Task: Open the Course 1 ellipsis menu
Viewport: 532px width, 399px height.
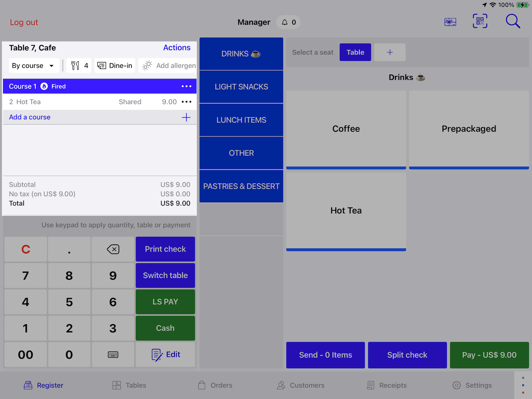Action: coord(186,86)
